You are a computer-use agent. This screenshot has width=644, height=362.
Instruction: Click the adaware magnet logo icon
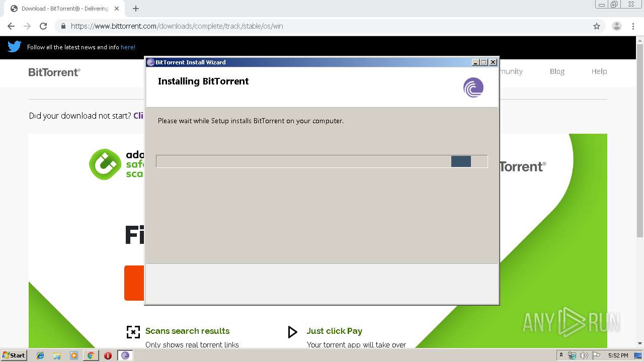(x=105, y=164)
